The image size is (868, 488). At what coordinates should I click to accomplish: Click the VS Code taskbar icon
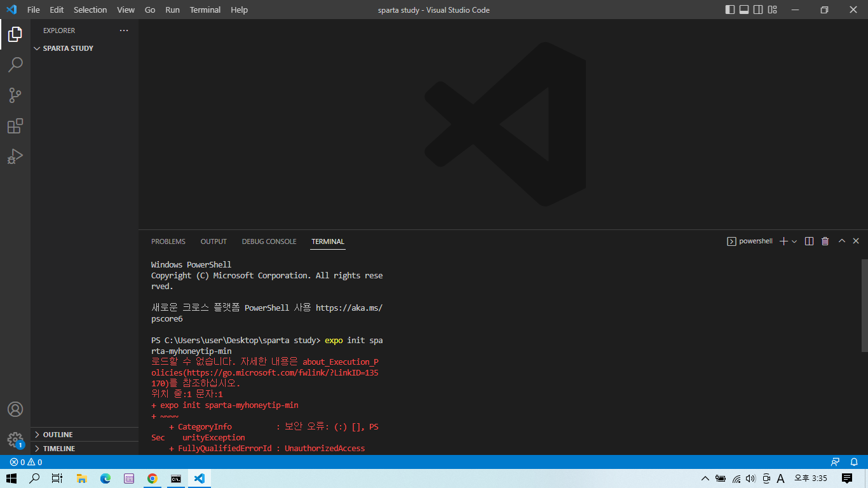200,478
